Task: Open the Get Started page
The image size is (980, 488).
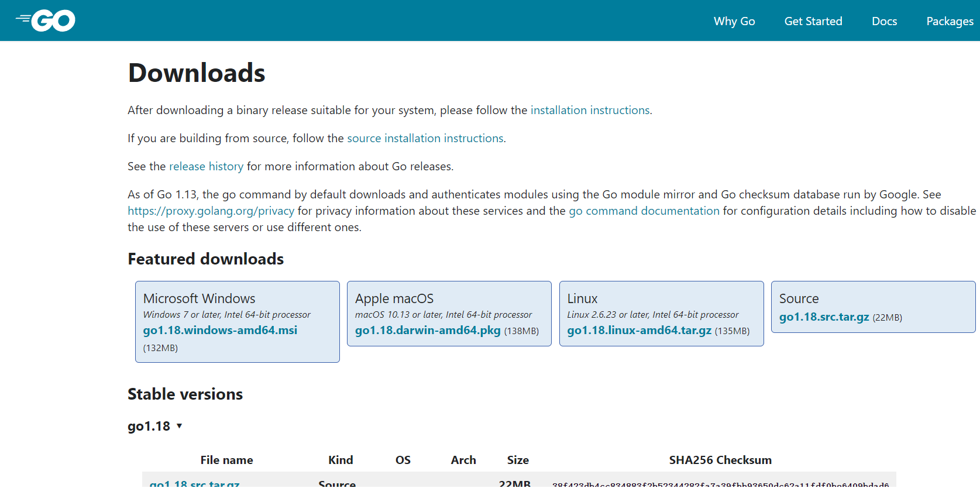Action: click(813, 21)
